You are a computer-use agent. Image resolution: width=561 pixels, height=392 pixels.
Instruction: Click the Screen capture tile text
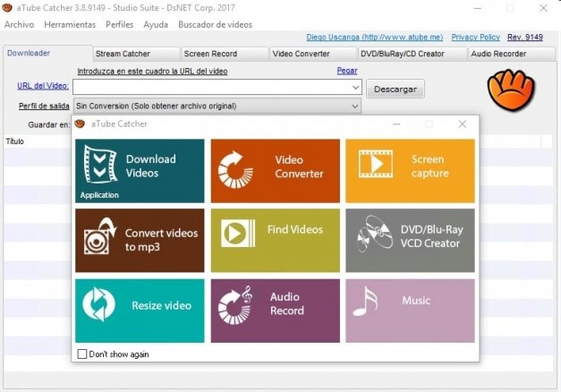pos(429,166)
